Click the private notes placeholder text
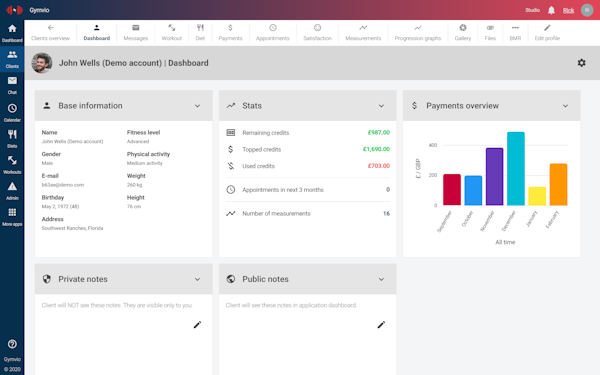Image resolution: width=600 pixels, height=375 pixels. [x=117, y=305]
